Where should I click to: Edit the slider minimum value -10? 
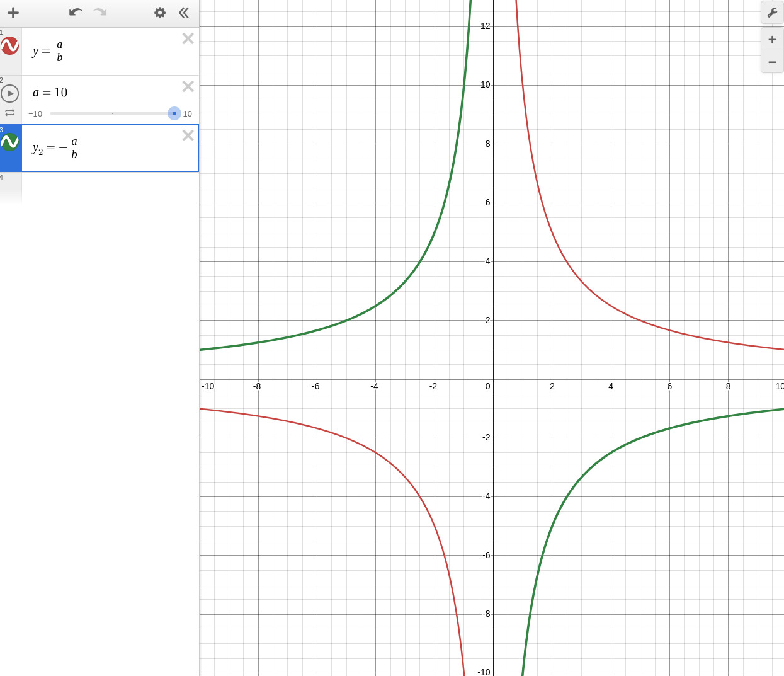[x=35, y=114]
